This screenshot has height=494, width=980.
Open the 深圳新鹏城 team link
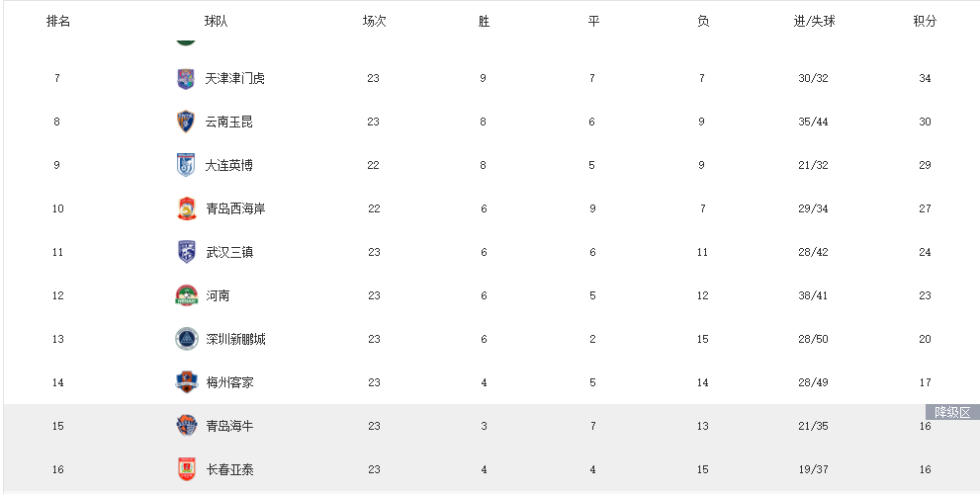click(x=234, y=339)
